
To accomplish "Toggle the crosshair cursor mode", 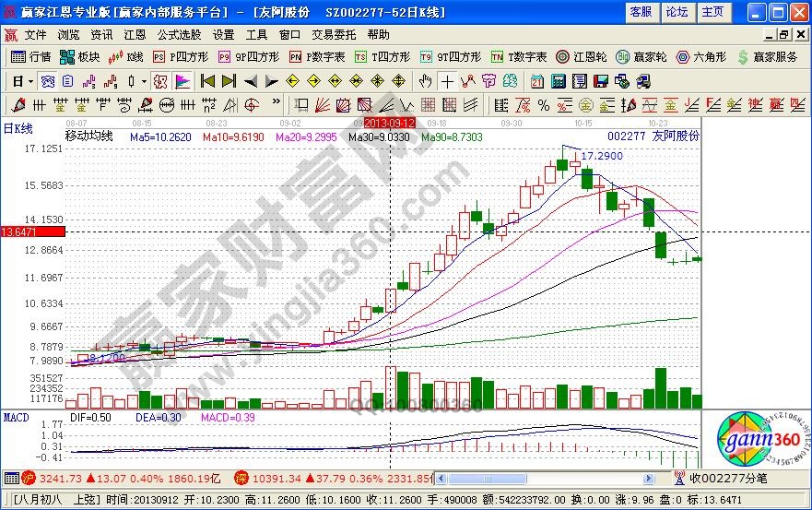I will (447, 81).
